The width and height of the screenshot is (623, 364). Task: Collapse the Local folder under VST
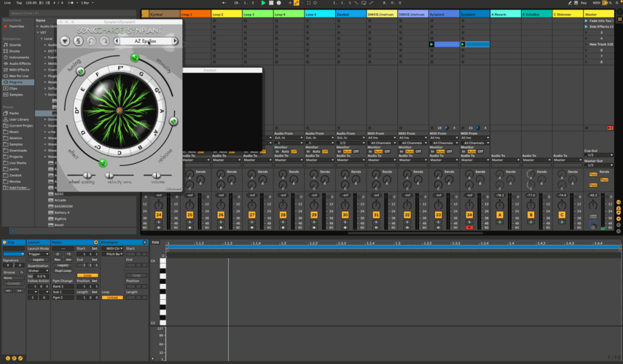coord(42,39)
